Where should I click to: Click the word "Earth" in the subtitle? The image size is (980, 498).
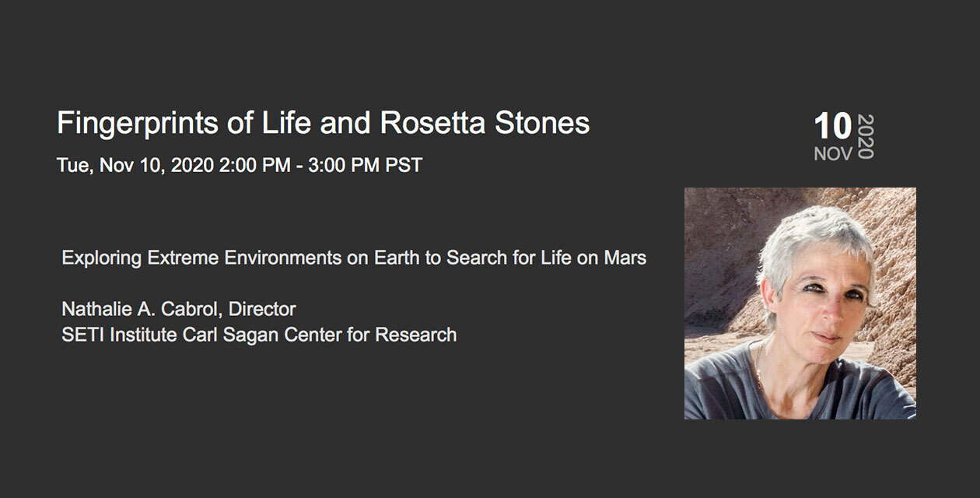point(397,258)
